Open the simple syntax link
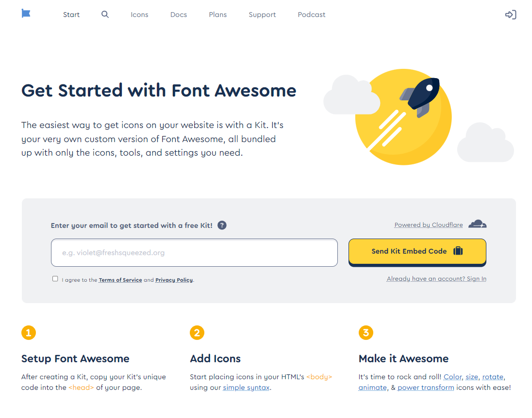This screenshot has height=418, width=532. pyautogui.click(x=246, y=387)
